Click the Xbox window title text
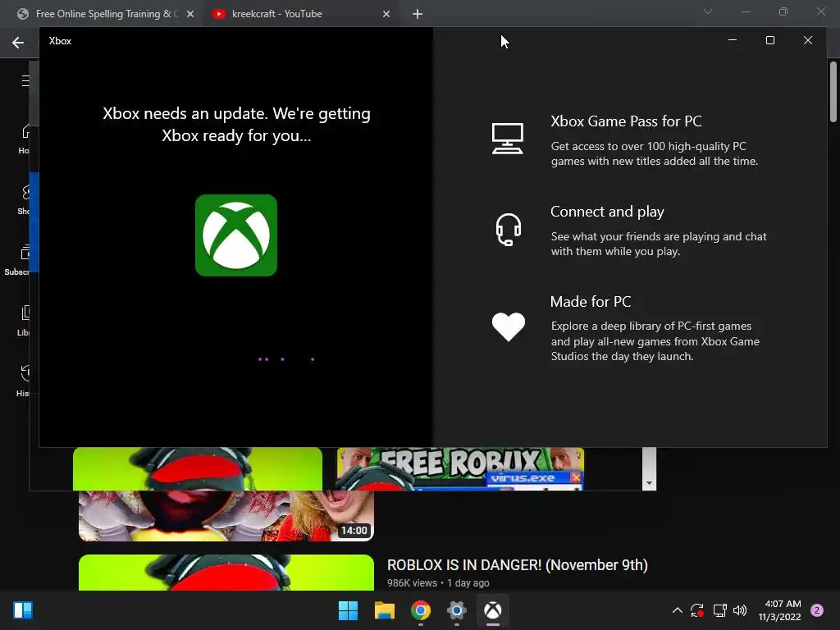Screen dimensions: 840x630 point(60,41)
